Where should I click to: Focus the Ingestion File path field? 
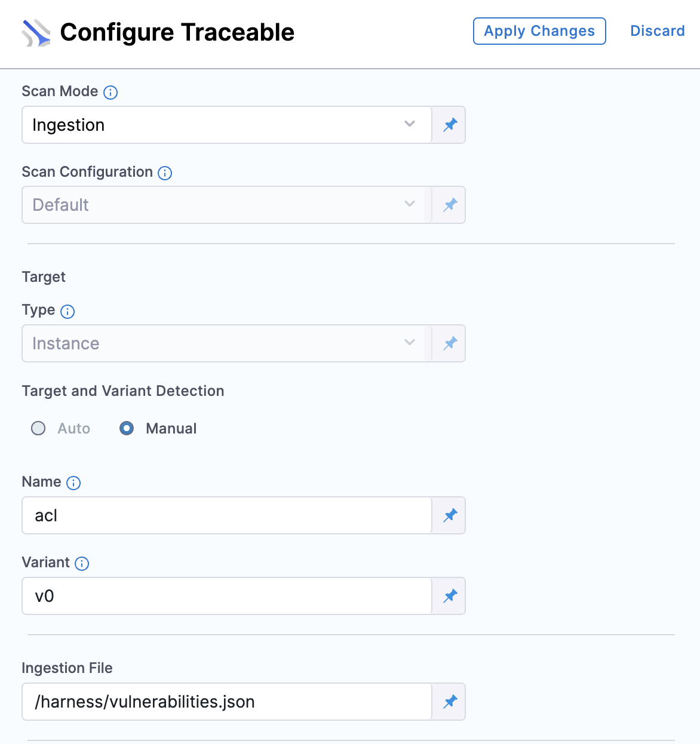click(x=227, y=702)
